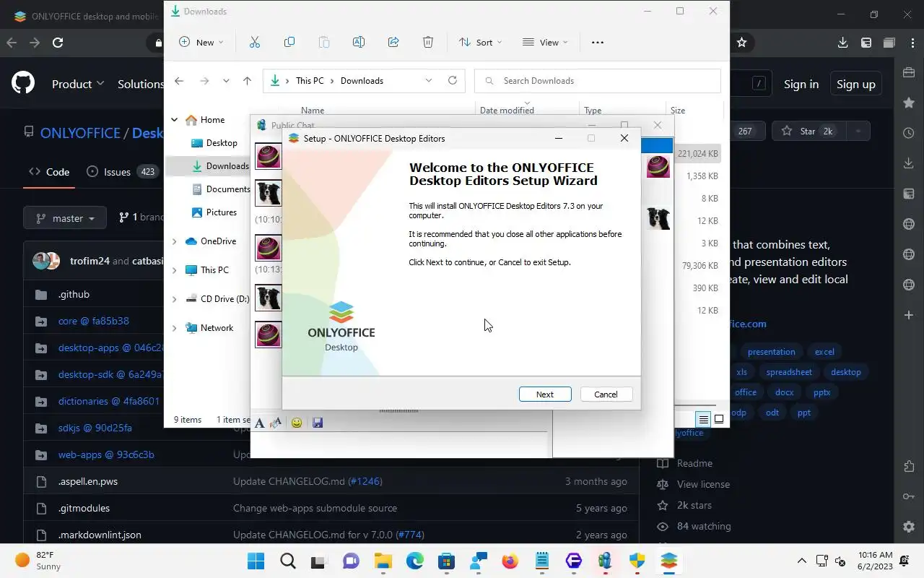Open font style icon in Public Chat
Image resolution: width=924 pixels, height=578 pixels.
pyautogui.click(x=275, y=423)
